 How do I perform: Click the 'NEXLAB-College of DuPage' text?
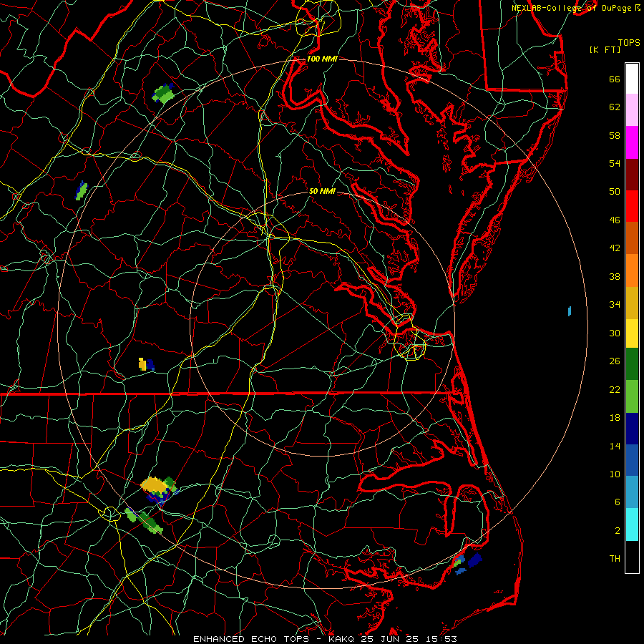click(x=571, y=8)
